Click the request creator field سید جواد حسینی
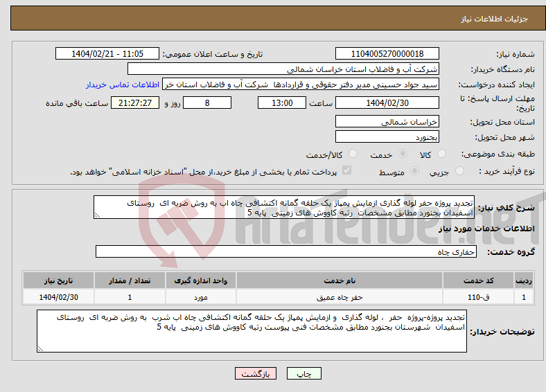Screen dimensions: 546x392 [x=301, y=84]
